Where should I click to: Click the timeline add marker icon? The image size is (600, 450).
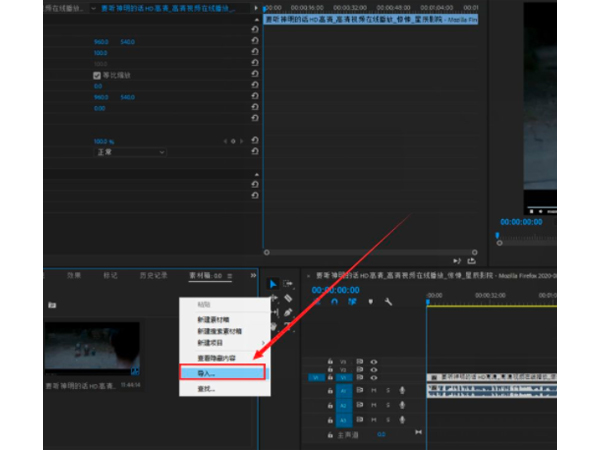[x=370, y=302]
